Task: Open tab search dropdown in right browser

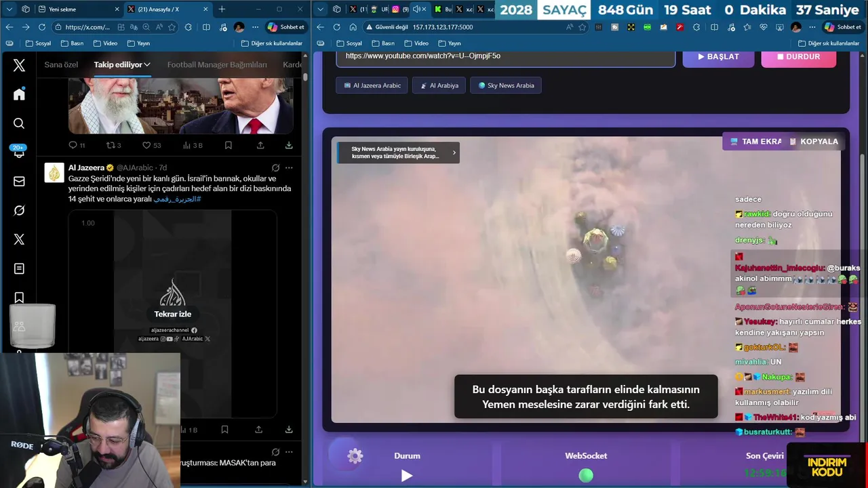Action: tap(321, 9)
